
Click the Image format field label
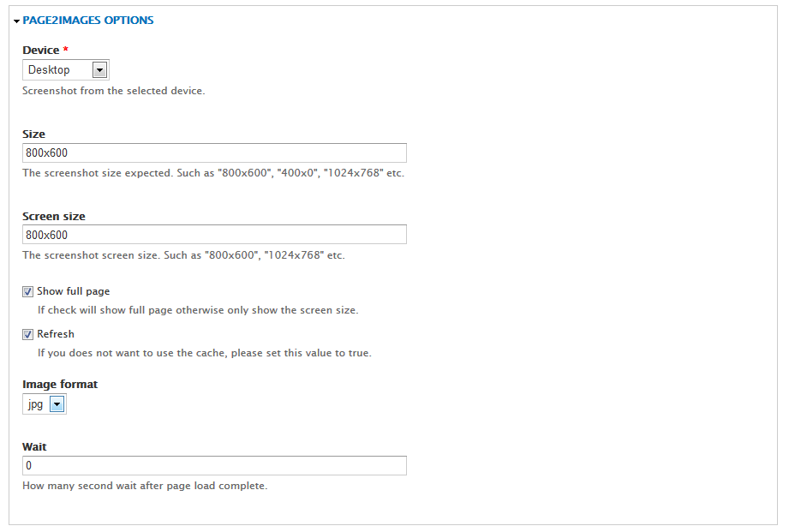pos(60,385)
